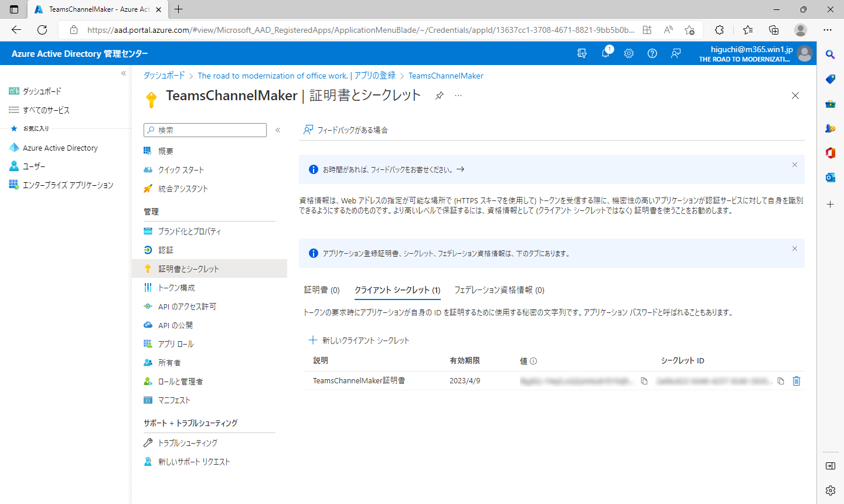Switch to 証明書 (0) tab
The width and height of the screenshot is (844, 504).
pyautogui.click(x=322, y=290)
